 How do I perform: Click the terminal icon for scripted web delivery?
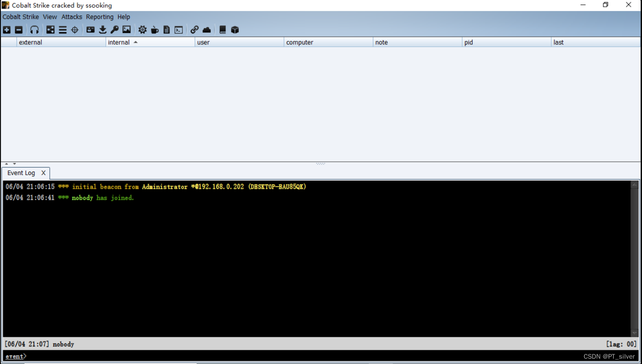click(178, 30)
